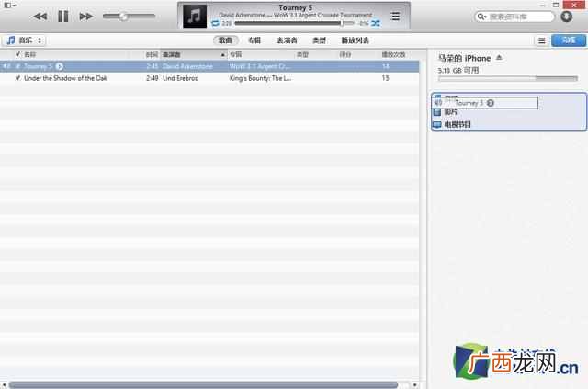This screenshot has height=389, width=588.
Task: Click the iPhone device name in sidebar
Action: (464, 58)
